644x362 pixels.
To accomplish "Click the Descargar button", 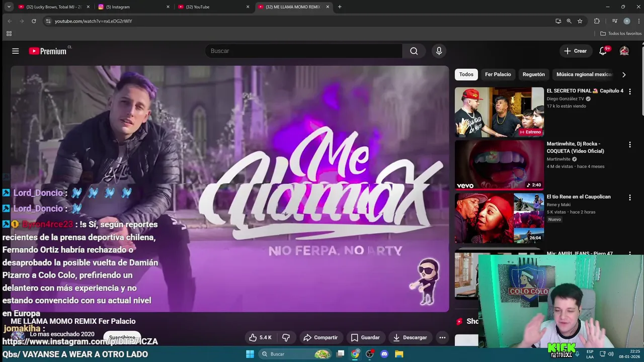I will (x=410, y=337).
